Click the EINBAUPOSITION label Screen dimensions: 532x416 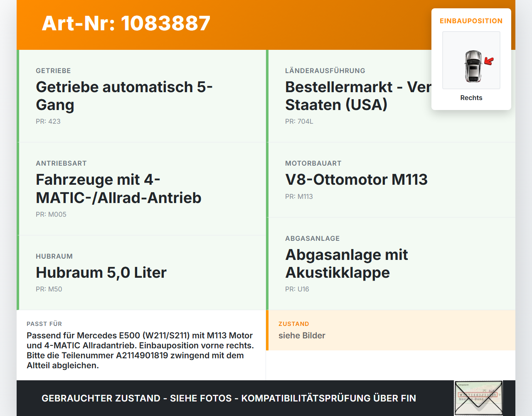[x=471, y=21]
